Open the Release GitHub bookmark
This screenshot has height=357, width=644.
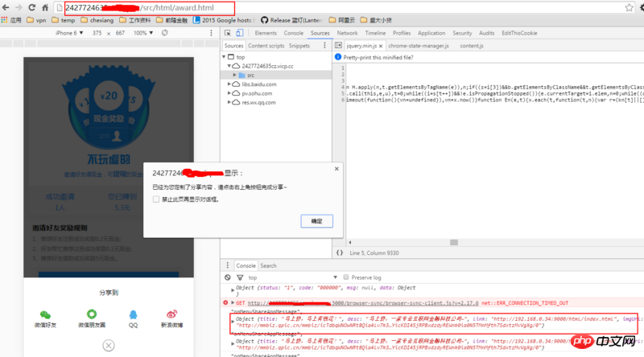click(291, 20)
